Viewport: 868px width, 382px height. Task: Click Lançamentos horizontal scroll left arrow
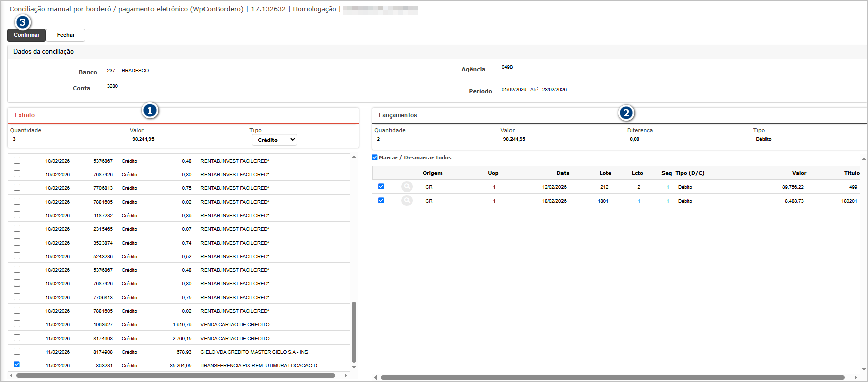pyautogui.click(x=375, y=377)
